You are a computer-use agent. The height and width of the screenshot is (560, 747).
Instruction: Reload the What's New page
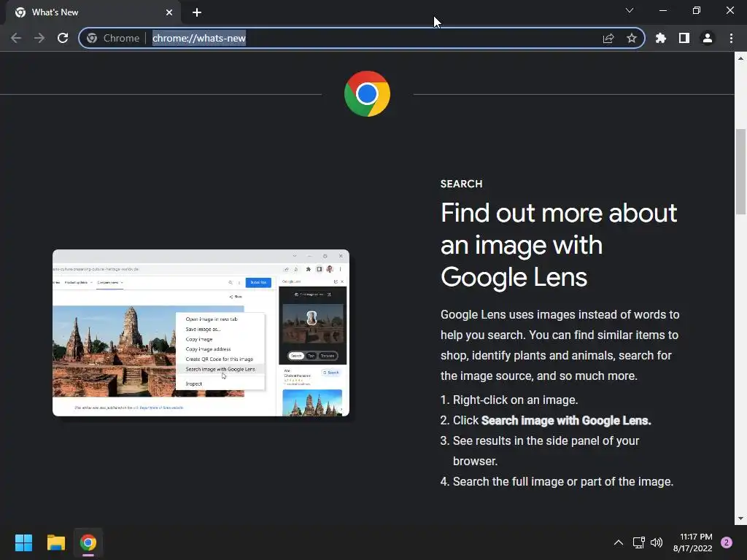[x=63, y=38]
